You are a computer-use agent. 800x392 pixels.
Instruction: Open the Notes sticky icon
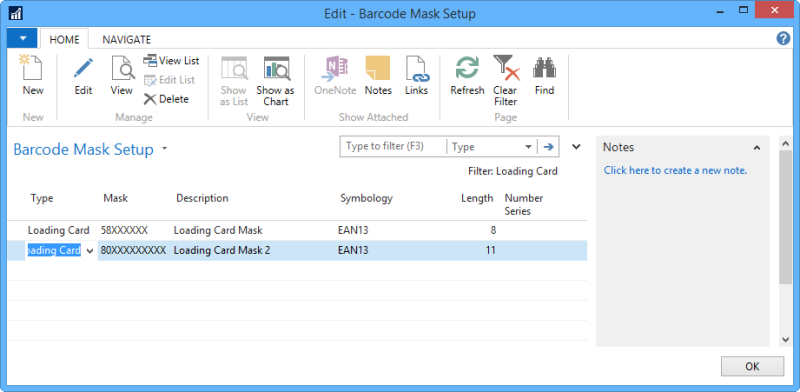pos(378,68)
